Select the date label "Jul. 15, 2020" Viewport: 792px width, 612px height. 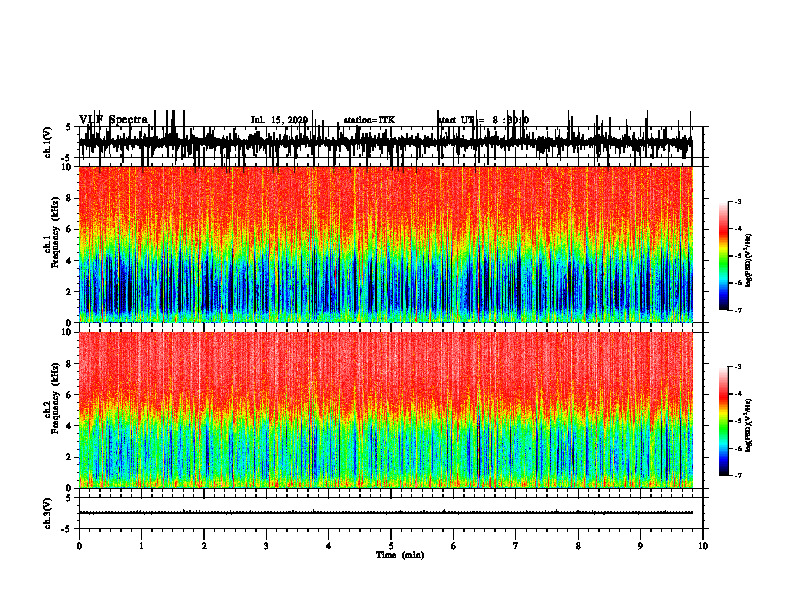(279, 120)
